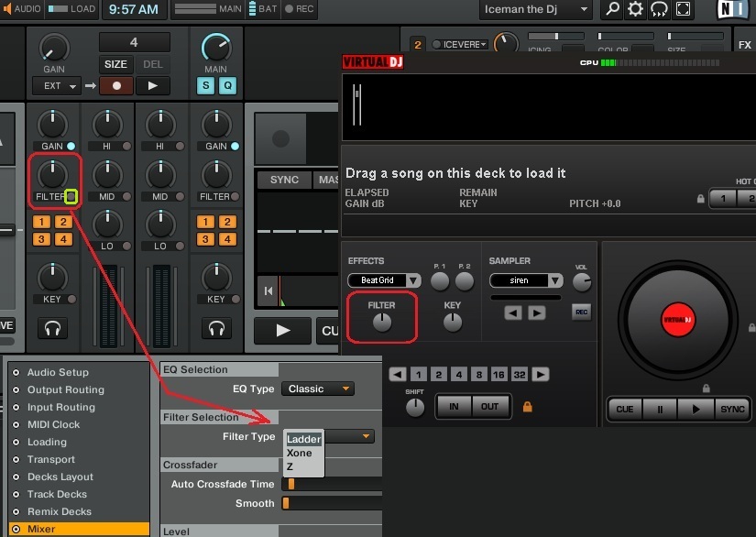Toggle Traktor fullscreen icon
The width and height of the screenshot is (756, 537).
pos(684,8)
